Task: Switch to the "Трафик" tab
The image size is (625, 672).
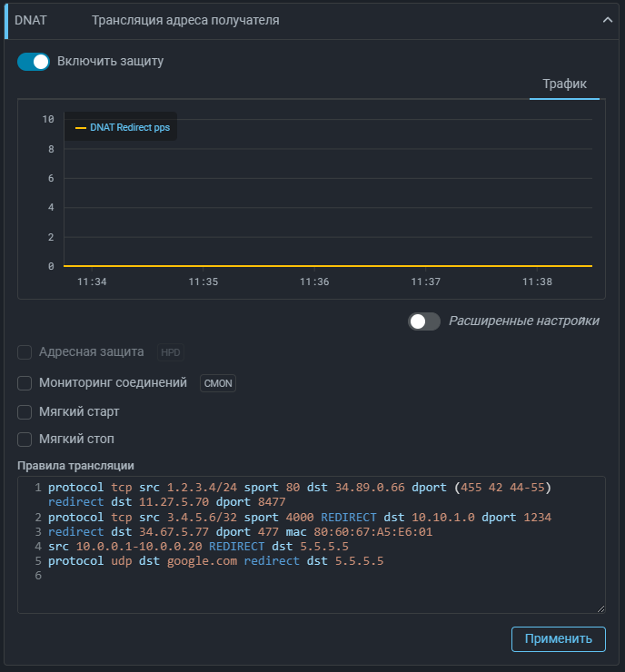Action: coord(564,84)
